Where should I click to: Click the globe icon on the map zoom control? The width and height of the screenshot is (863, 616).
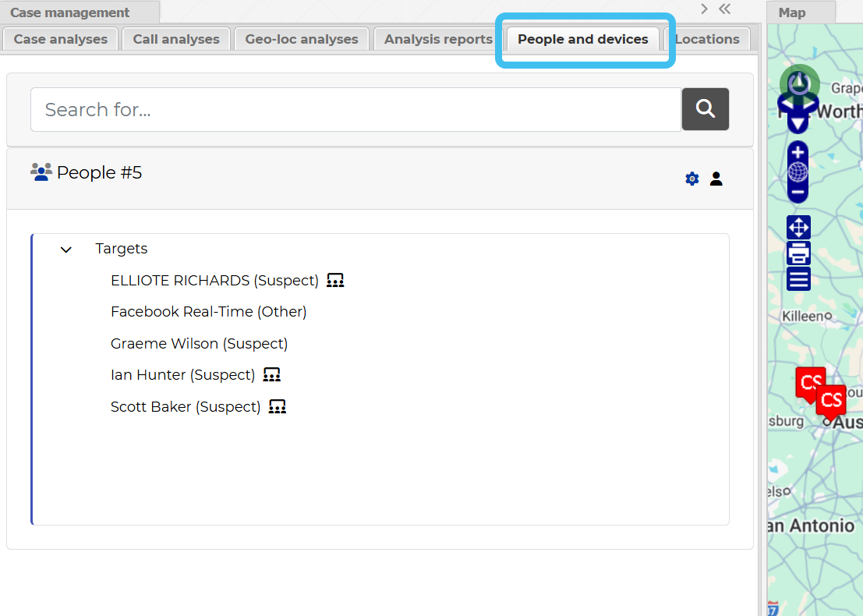tap(798, 172)
